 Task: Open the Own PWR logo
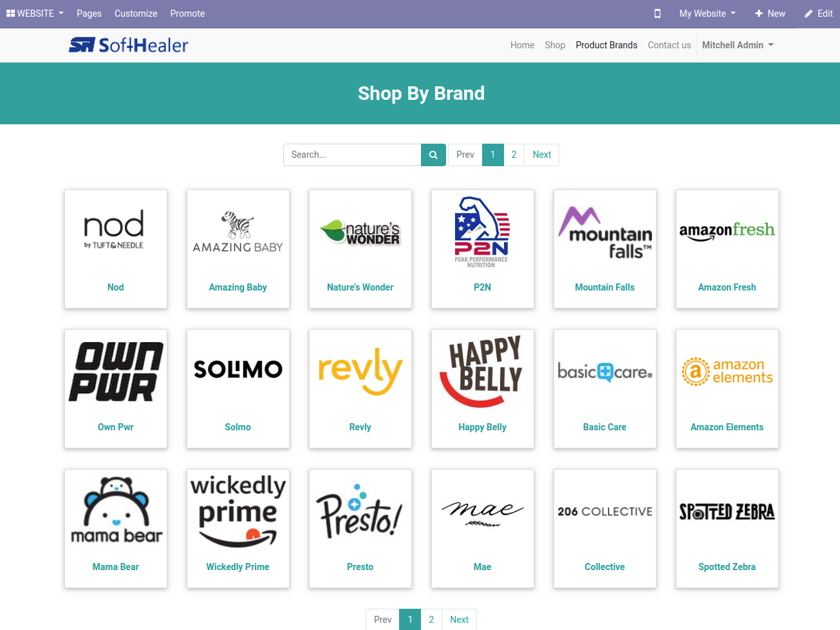116,372
